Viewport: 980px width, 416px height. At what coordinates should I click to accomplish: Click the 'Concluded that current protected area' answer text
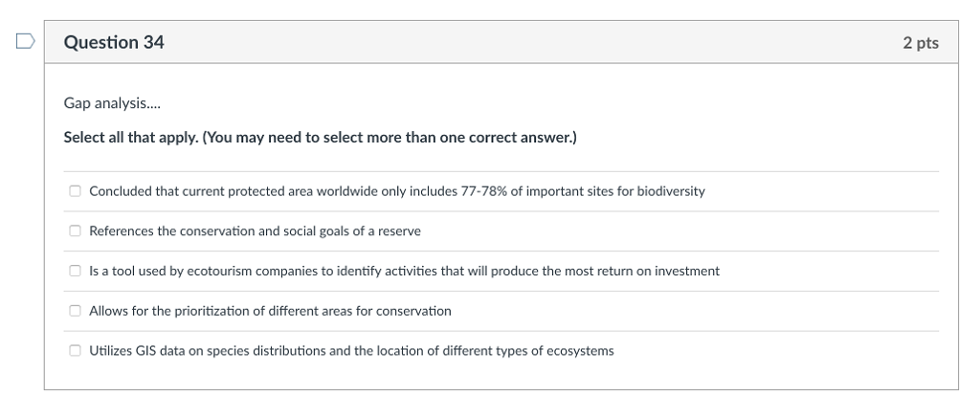[x=397, y=191]
